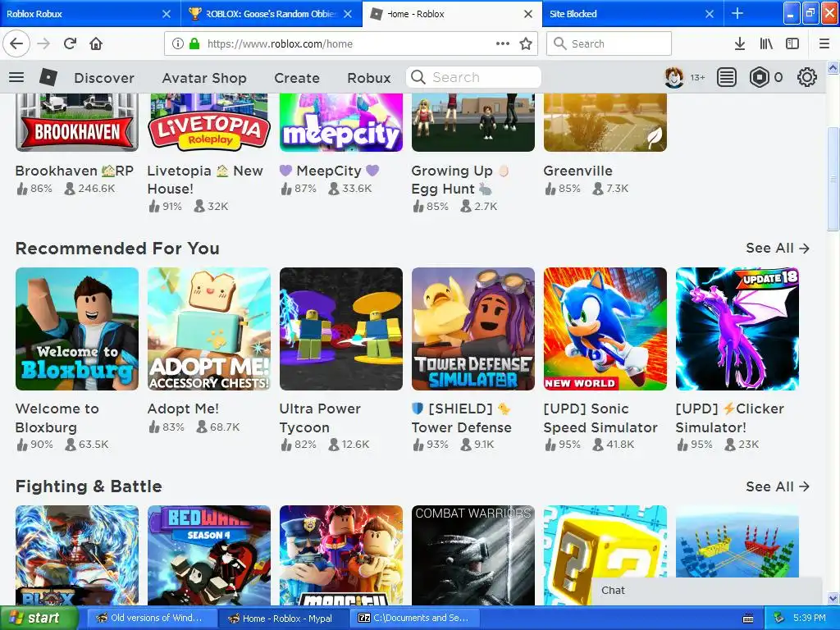Open Welcome to Bloxburg thumbnail
Viewport: 840px width, 630px height.
coord(77,329)
